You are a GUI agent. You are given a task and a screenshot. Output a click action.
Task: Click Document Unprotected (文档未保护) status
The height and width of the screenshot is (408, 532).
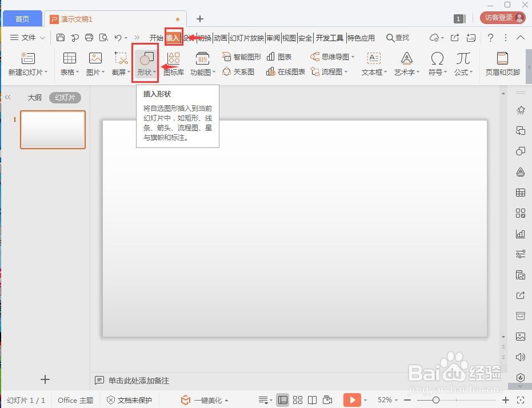(x=129, y=400)
